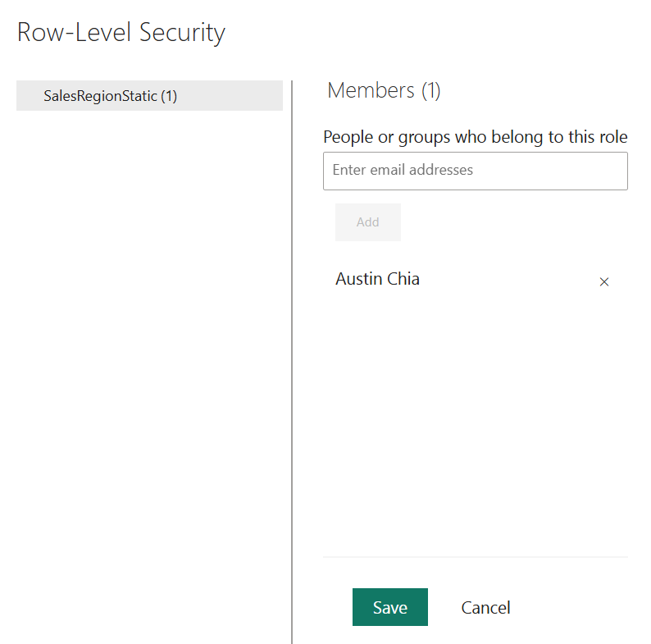Click the People or groups label
The height and width of the screenshot is (644, 651).
(475, 137)
